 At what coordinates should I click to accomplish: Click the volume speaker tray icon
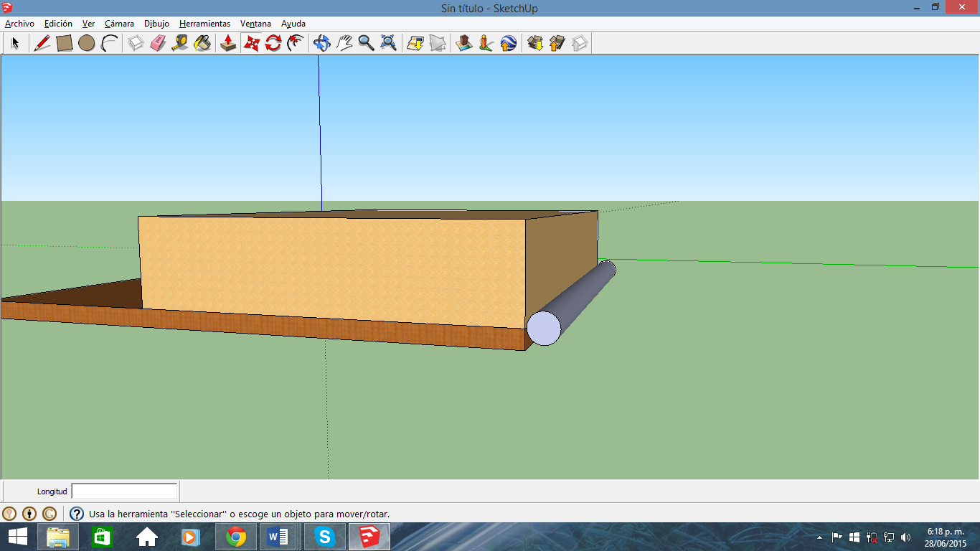point(906,537)
